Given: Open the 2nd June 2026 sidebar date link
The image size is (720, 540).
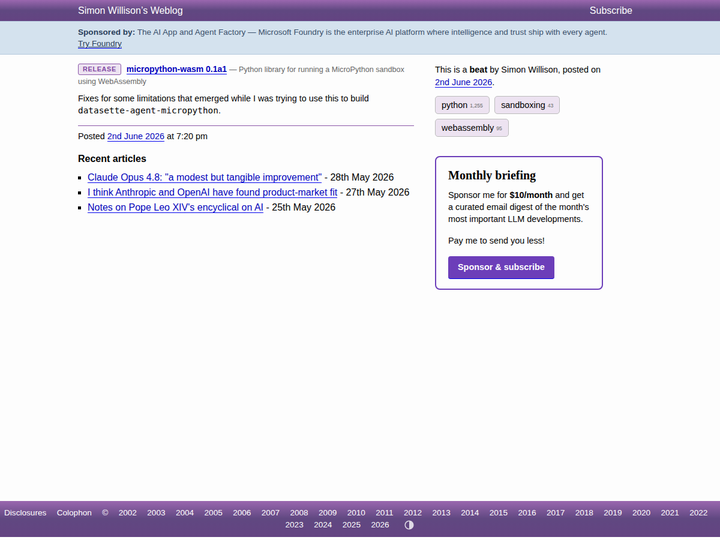Looking at the screenshot, I should 463,82.
